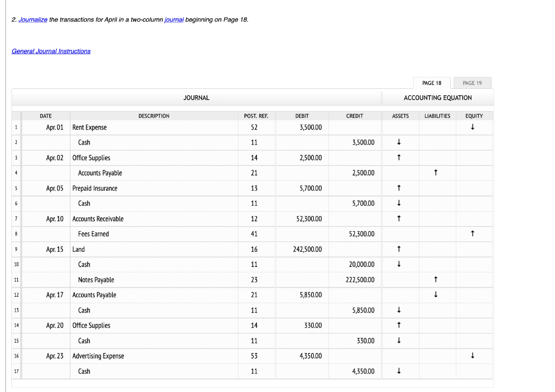
Task: Click the down arrow in Equity for Rent Expense
Action: point(473,127)
